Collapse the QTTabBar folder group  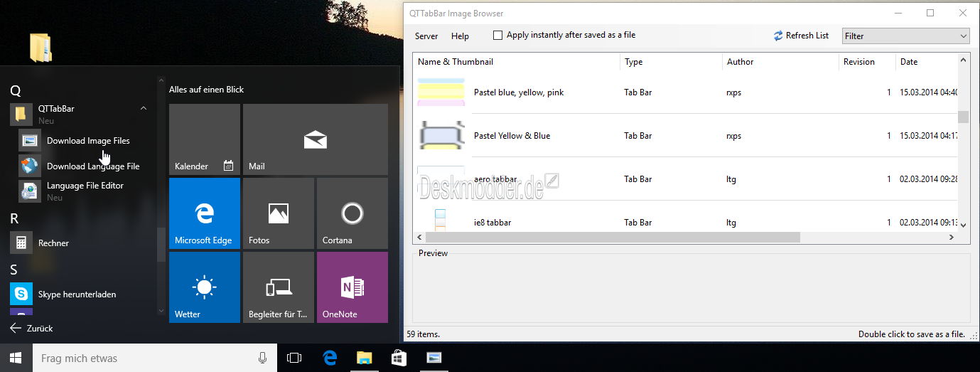click(x=144, y=109)
